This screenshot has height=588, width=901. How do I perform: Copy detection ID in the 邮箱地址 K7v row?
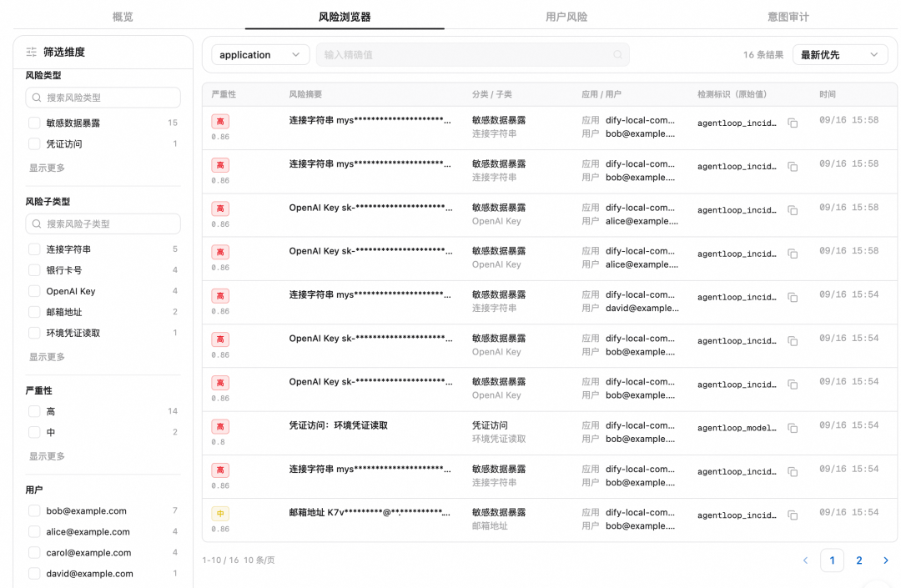point(793,515)
